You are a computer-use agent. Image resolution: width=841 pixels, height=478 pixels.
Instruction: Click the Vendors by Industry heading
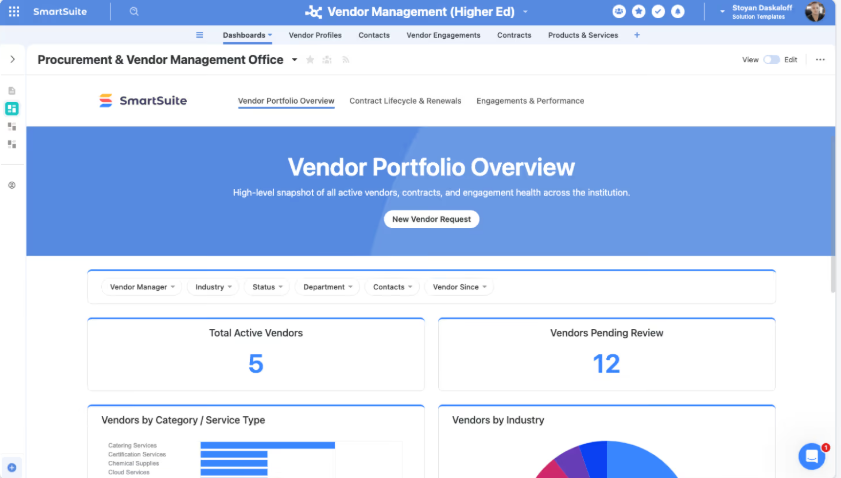[498, 420]
